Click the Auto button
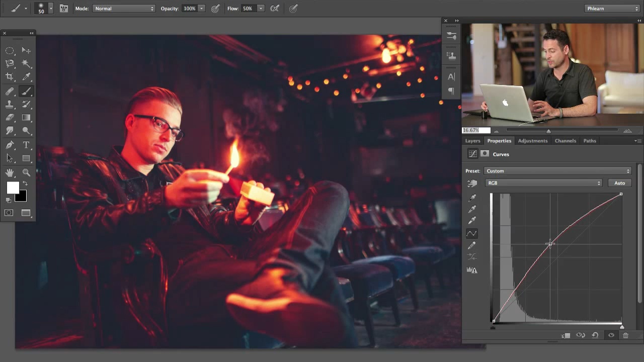The height and width of the screenshot is (362, 644). pyautogui.click(x=619, y=183)
